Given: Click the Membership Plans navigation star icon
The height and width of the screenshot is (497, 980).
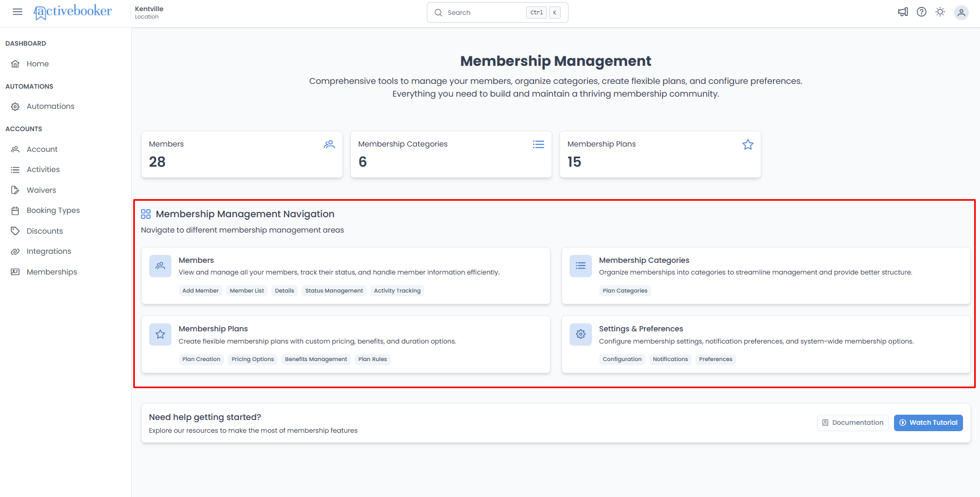Looking at the screenshot, I should point(160,335).
